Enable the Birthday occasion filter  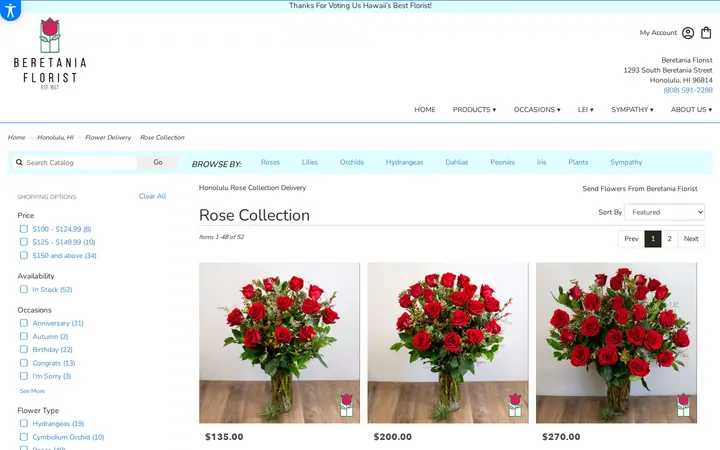pos(24,349)
